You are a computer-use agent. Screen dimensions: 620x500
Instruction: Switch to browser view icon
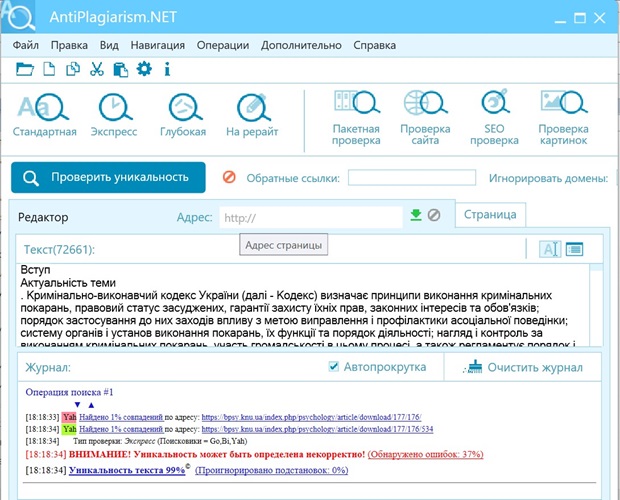point(575,249)
